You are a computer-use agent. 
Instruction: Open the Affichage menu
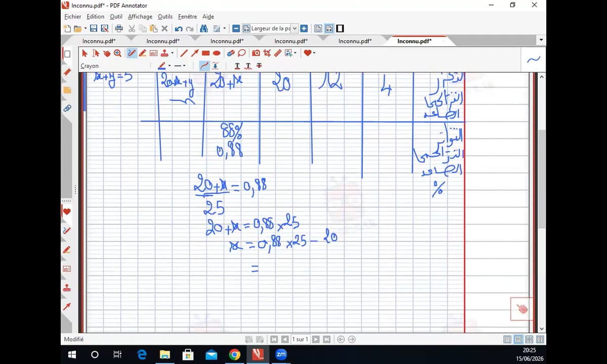(140, 17)
